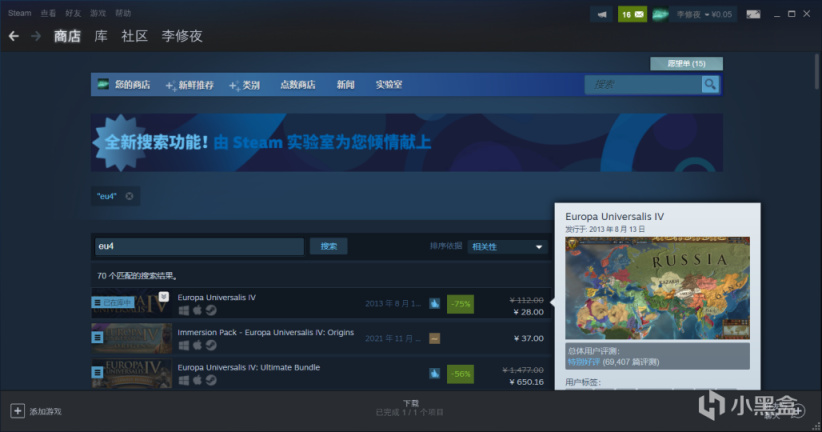Click the SteamOS icon under Immersion Pack Origins
This screenshot has width=822, height=432.
(211, 345)
